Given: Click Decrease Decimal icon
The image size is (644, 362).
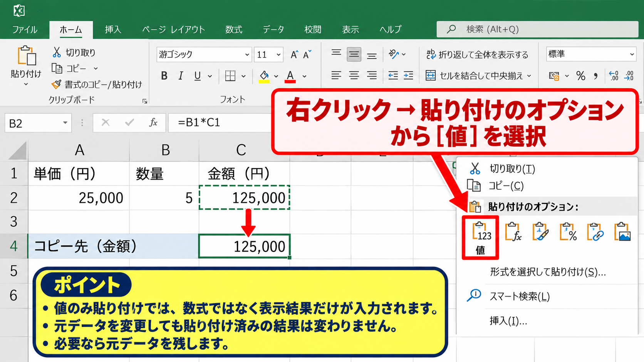Looking at the screenshot, I should [629, 76].
